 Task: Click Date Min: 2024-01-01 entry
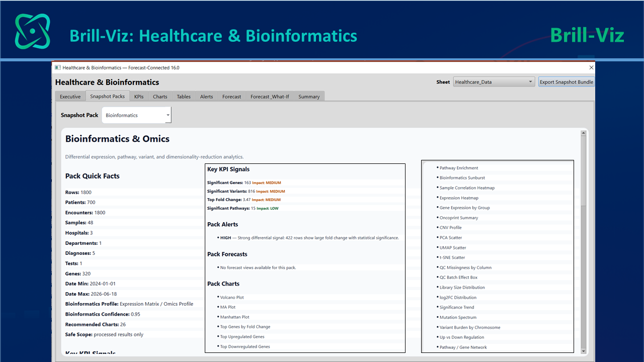pos(91,284)
